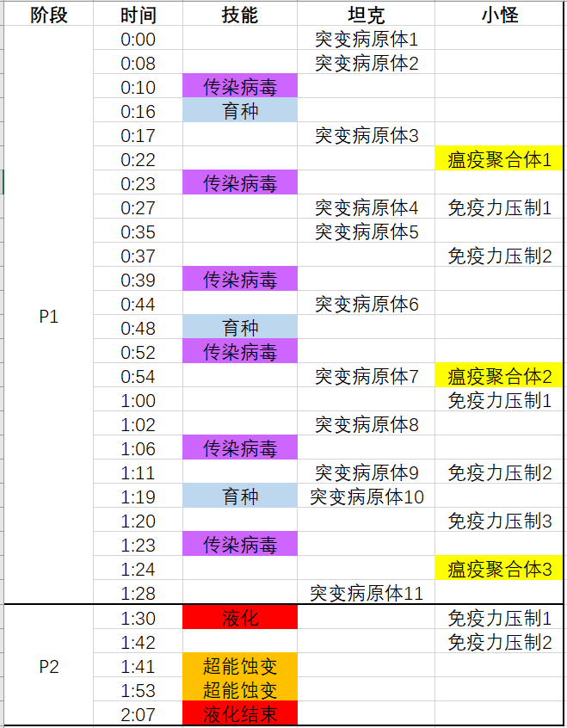Image resolution: width=567 pixels, height=728 pixels.
Task: Click the yellow 瘟疫聚合体2 cell
Action: tap(500, 376)
